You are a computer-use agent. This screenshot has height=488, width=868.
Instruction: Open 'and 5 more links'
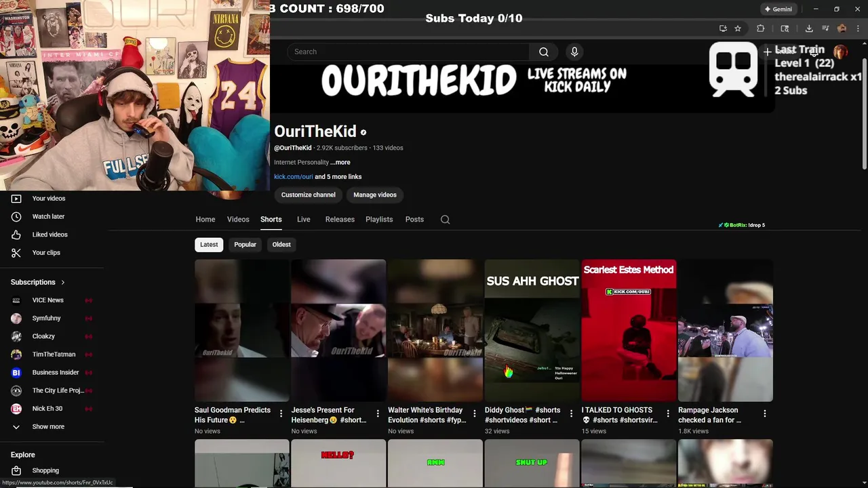pyautogui.click(x=338, y=177)
